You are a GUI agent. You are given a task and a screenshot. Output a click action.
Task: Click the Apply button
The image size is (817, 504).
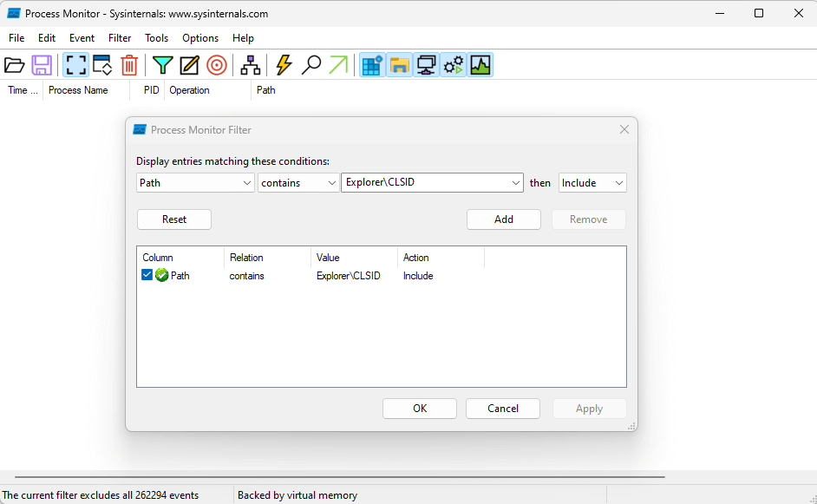point(589,409)
